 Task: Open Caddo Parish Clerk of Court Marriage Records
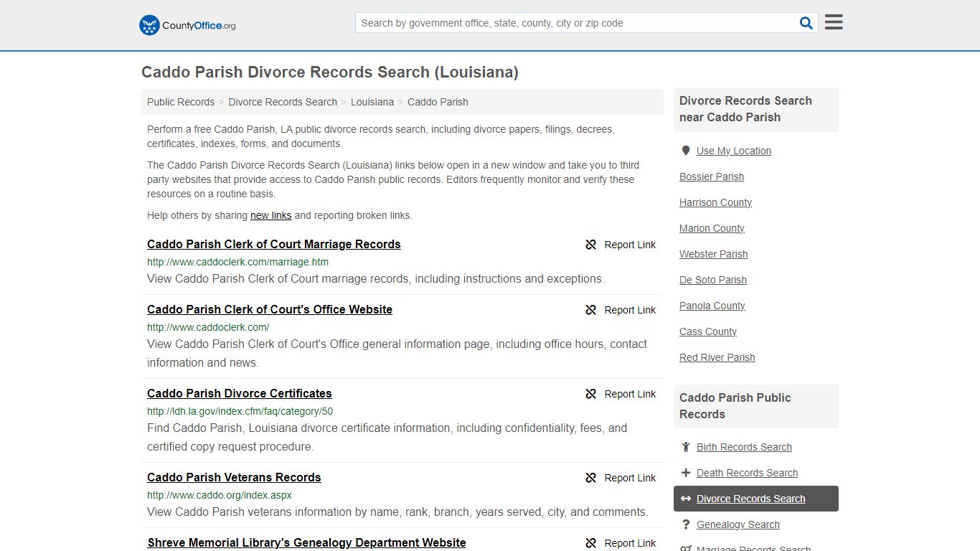point(274,244)
